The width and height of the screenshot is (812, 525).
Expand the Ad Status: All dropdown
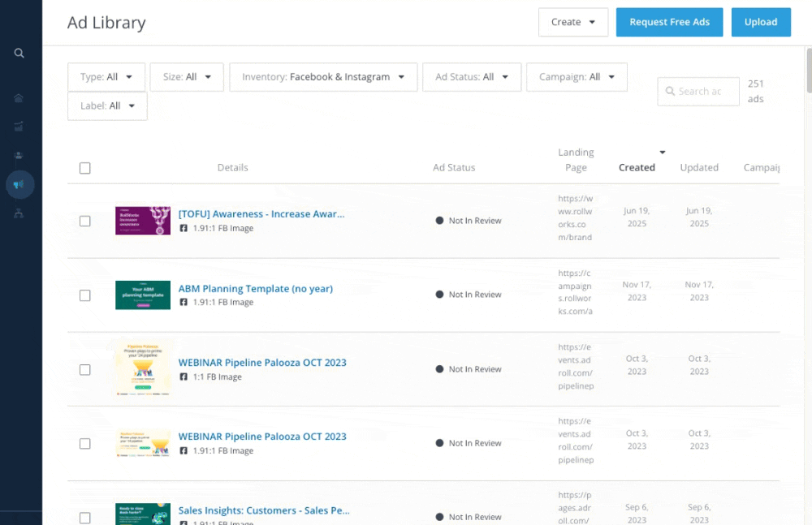472,77
